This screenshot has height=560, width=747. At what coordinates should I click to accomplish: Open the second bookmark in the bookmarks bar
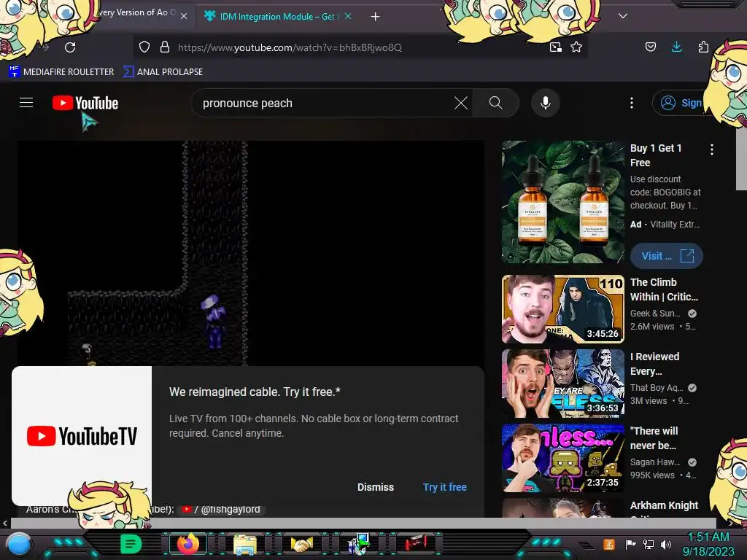(x=163, y=72)
